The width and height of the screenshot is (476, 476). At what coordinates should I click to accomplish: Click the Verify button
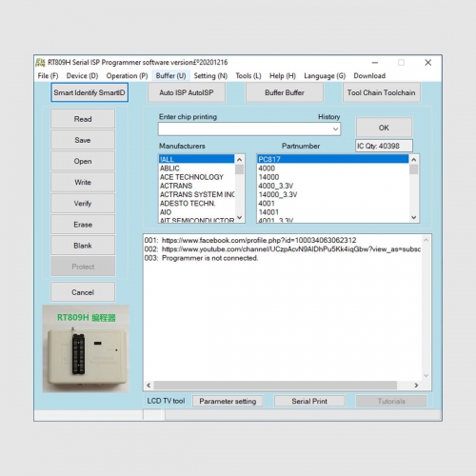83,204
